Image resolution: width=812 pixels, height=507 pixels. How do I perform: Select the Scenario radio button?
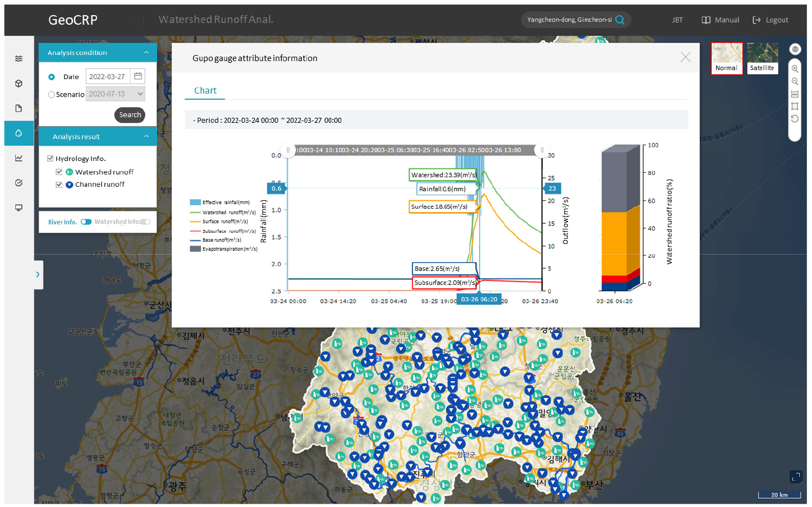[x=52, y=94]
